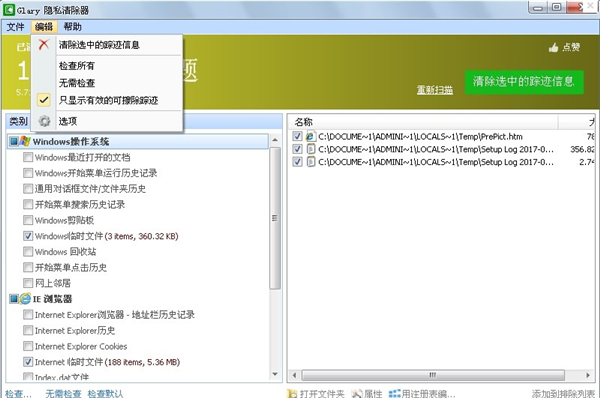Click 打开文件夹 button label
This screenshot has width=600, height=398.
322,394
